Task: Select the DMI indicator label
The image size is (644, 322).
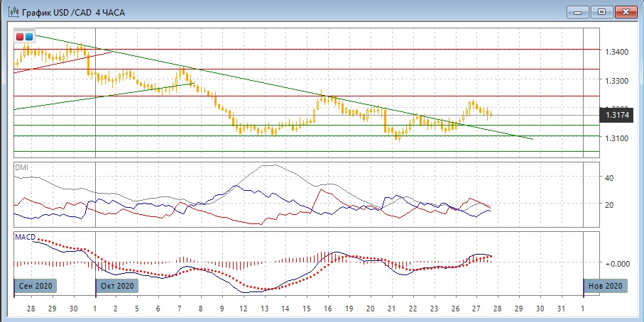Action: (22, 167)
